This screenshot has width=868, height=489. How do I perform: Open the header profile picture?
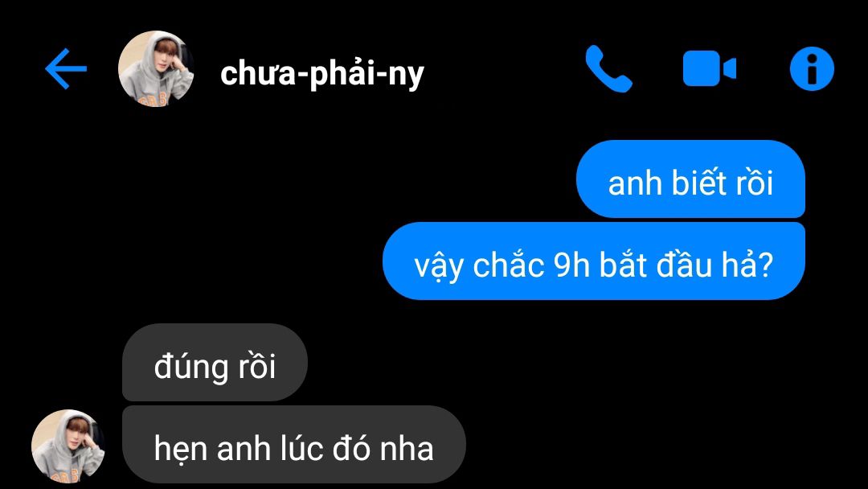tap(156, 68)
